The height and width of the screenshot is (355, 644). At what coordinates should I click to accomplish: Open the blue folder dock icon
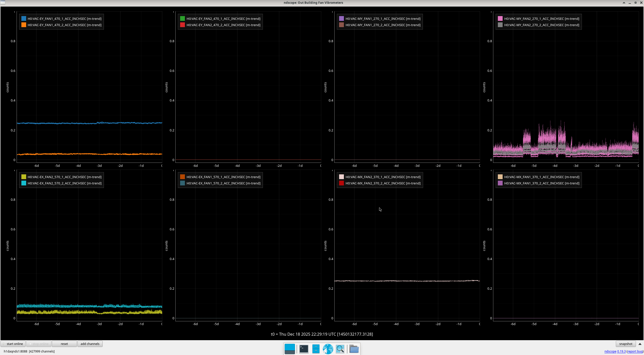(354, 349)
